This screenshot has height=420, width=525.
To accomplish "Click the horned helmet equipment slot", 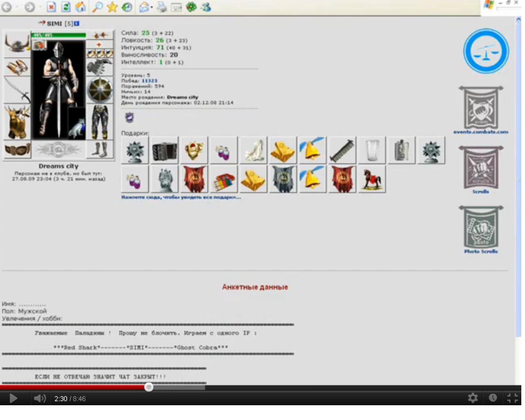I will [x=17, y=43].
